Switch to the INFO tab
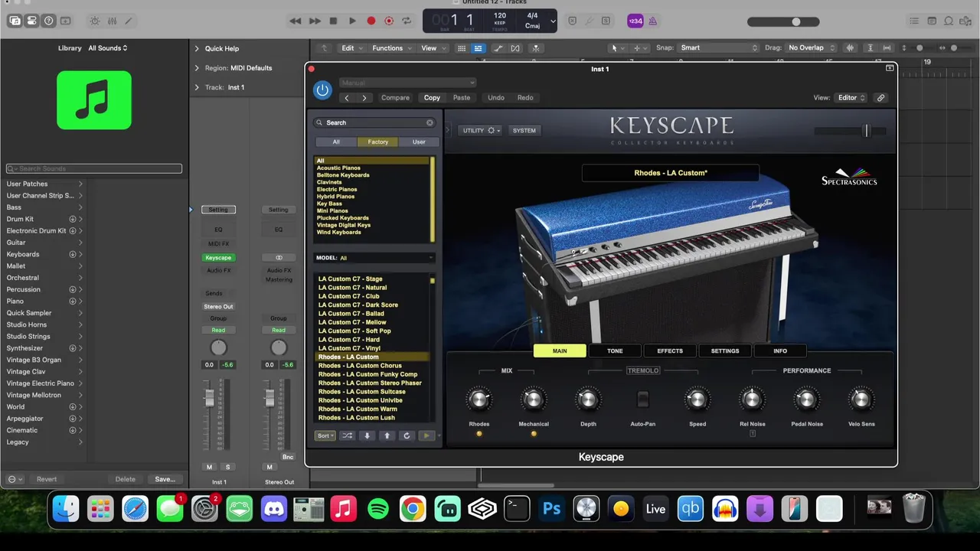This screenshot has height=551, width=980. (780, 351)
